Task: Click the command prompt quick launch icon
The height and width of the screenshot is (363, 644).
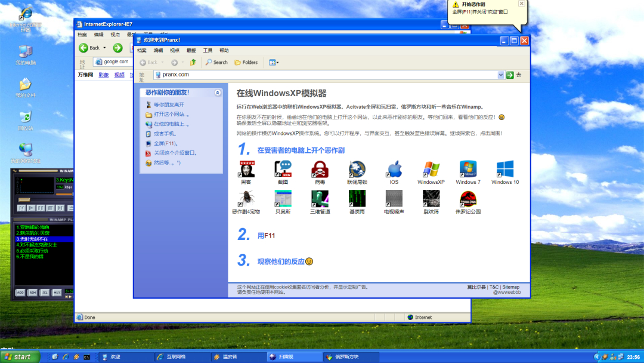Action: click(86, 357)
